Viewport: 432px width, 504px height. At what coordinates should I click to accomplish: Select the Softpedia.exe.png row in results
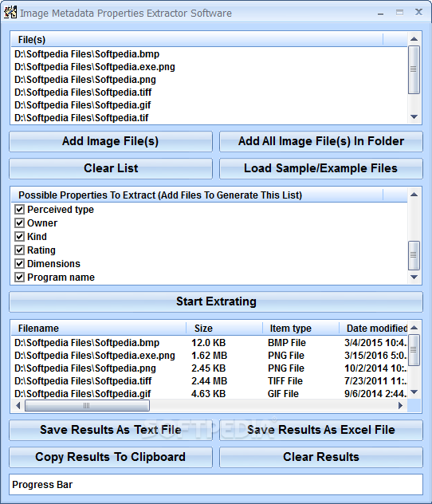[210, 356]
